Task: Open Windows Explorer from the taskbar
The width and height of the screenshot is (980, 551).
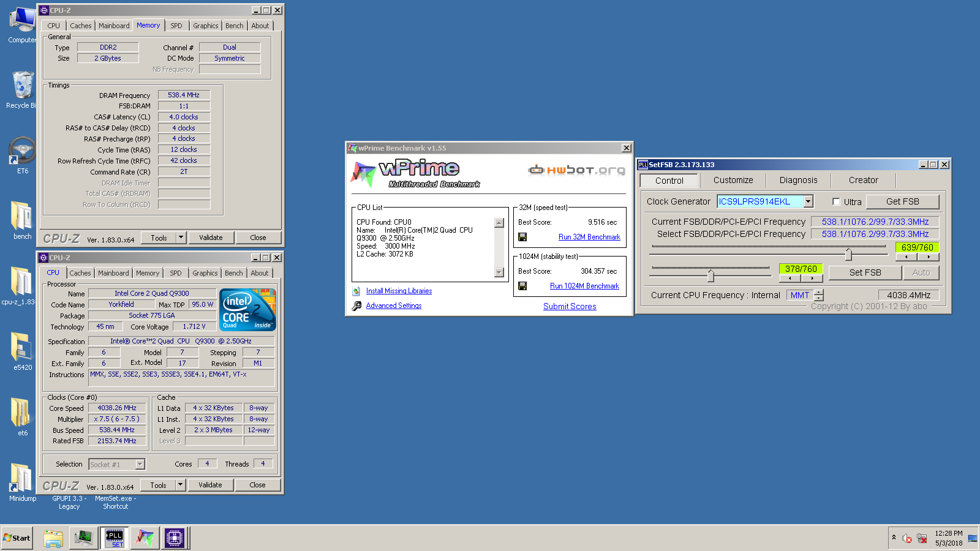Action: [53, 538]
